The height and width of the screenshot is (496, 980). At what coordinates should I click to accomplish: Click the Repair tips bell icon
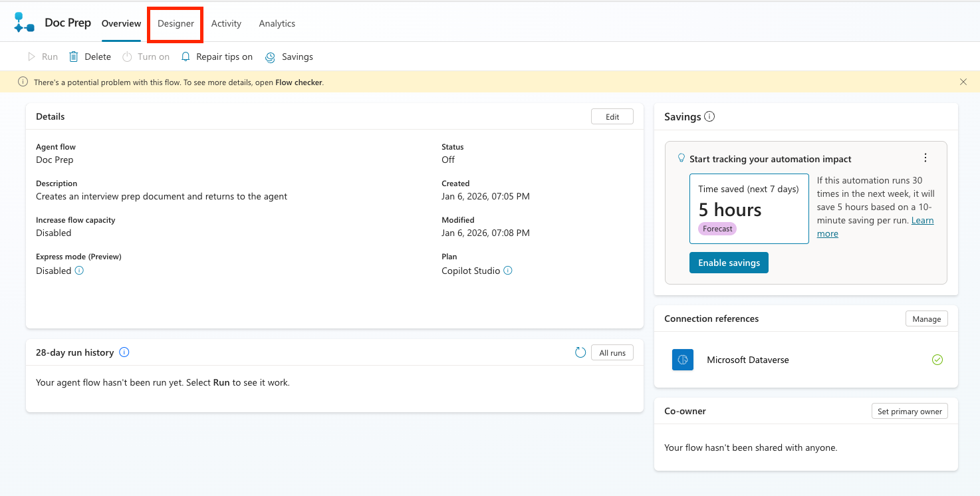[186, 57]
